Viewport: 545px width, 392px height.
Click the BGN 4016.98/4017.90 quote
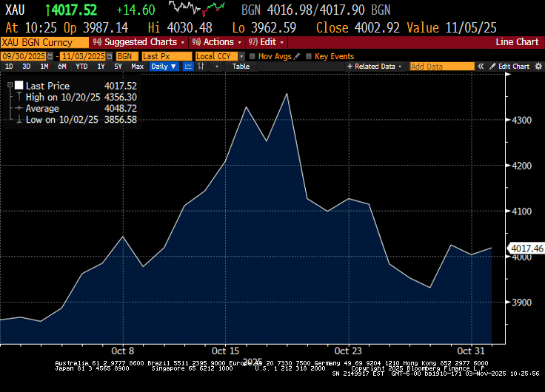click(x=315, y=10)
